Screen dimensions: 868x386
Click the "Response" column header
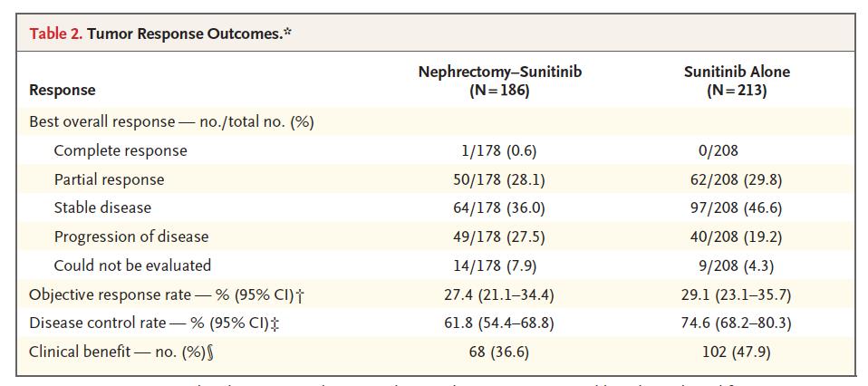[x=62, y=90]
